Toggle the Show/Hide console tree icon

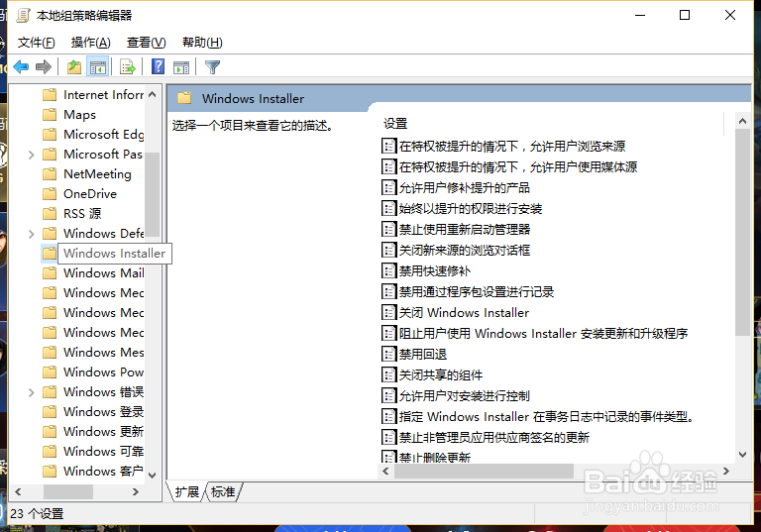[98, 67]
